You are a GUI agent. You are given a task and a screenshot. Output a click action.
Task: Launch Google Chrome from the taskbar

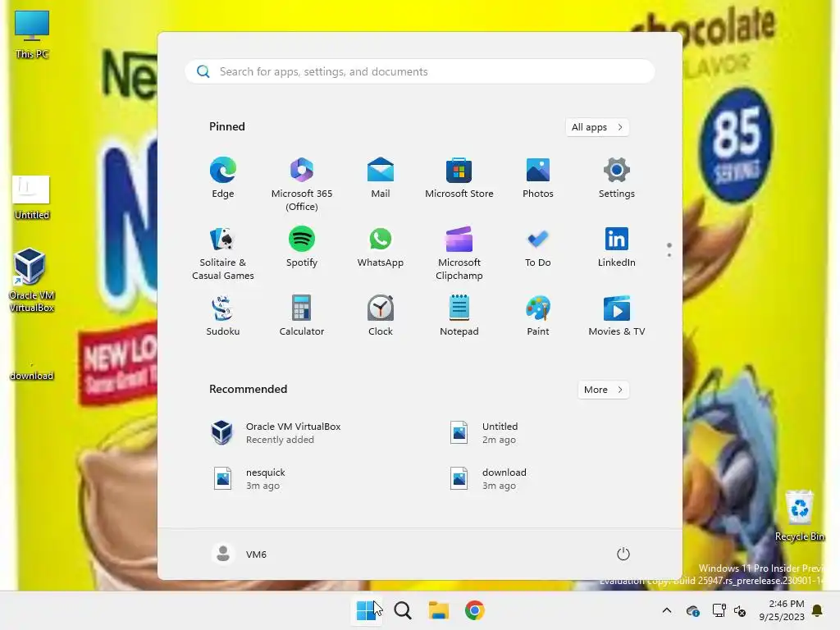pos(475,610)
